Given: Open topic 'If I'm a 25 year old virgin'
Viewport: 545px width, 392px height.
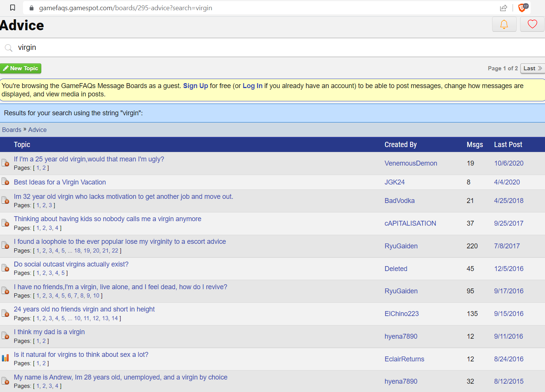Looking at the screenshot, I should (89, 159).
